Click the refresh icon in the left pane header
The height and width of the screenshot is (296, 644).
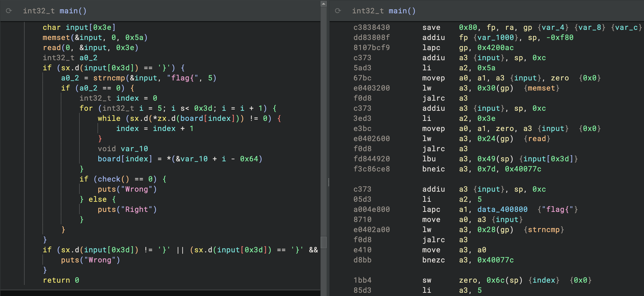pyautogui.click(x=9, y=11)
